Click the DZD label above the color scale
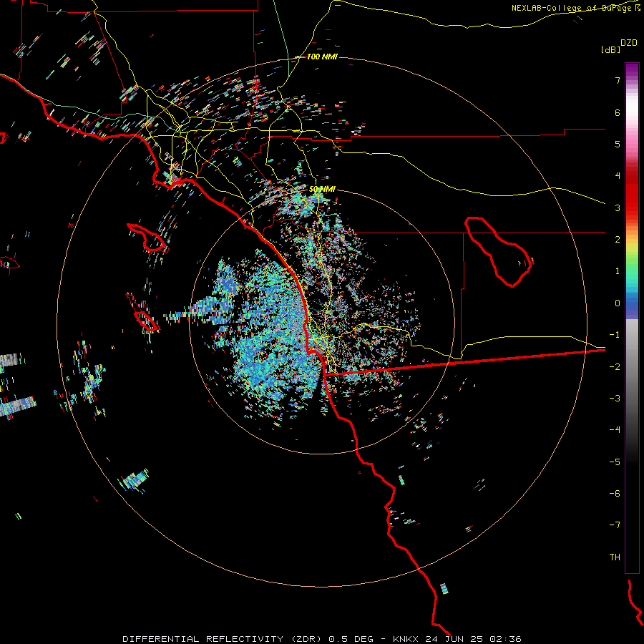The image size is (644, 644). (x=629, y=43)
